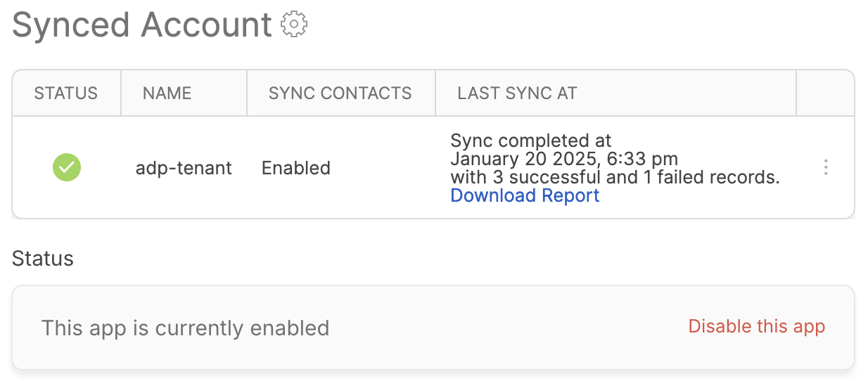Click the Synced Account heading
Viewport: 868px width, 381px height.
[142, 25]
